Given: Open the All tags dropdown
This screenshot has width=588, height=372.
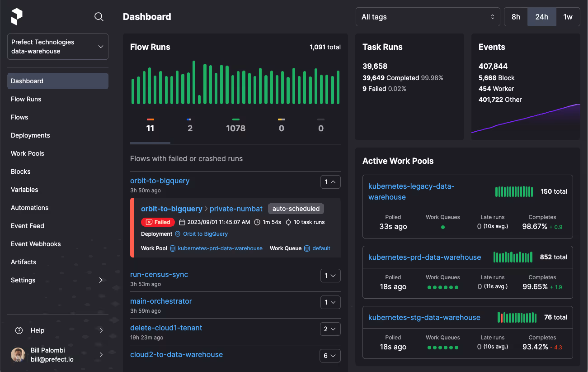Looking at the screenshot, I should (x=428, y=17).
